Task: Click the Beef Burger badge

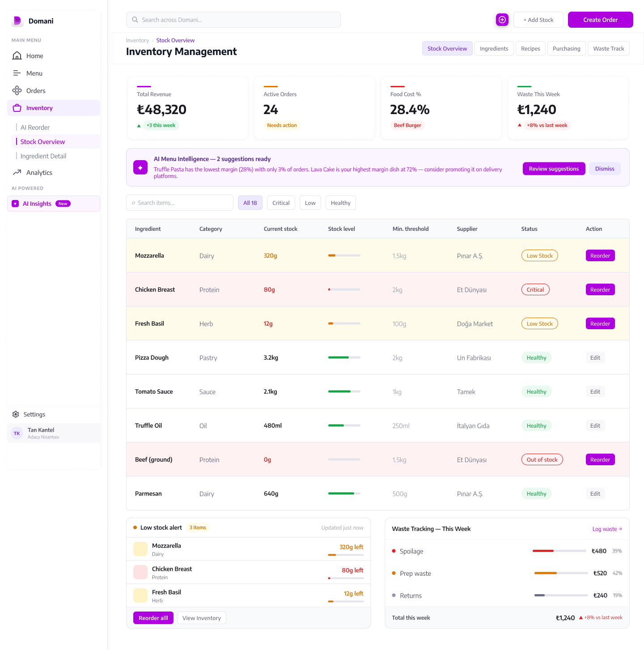Action: pos(407,125)
